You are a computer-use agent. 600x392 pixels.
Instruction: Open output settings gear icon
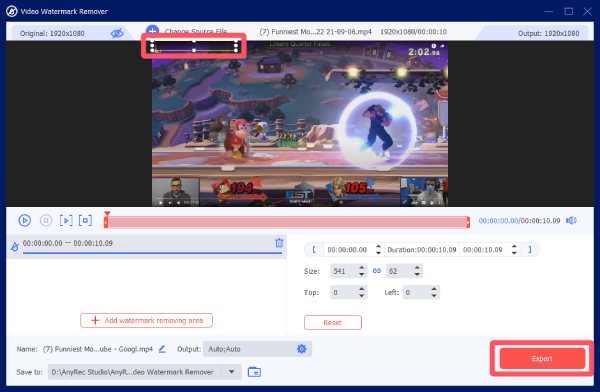coord(302,349)
